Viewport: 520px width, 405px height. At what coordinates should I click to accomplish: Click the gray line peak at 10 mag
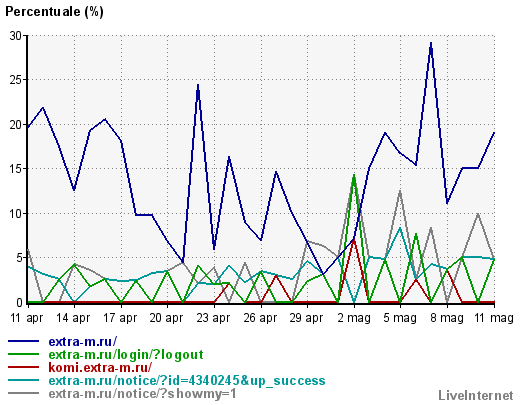tap(478, 214)
